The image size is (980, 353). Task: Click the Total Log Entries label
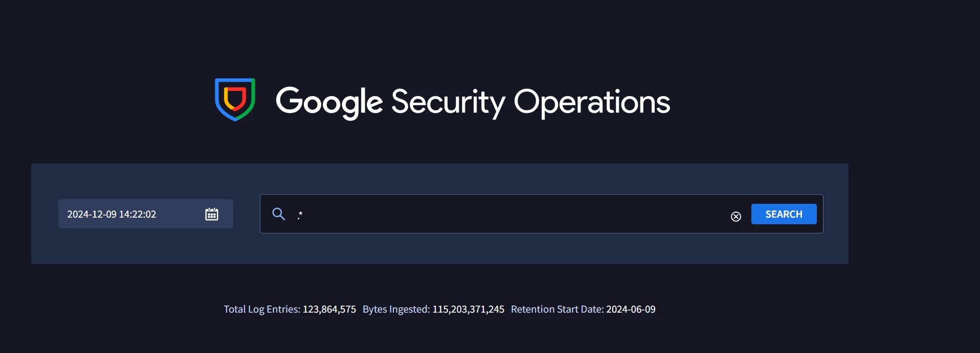click(262, 309)
